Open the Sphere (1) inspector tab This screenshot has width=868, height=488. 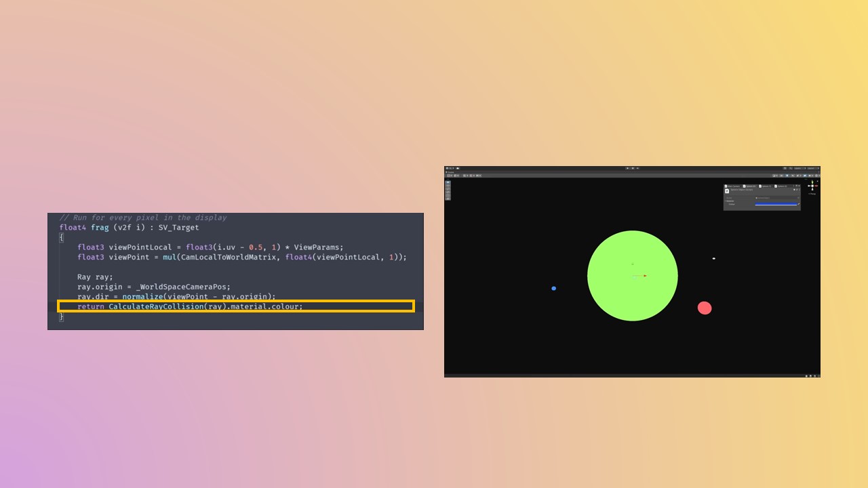[x=765, y=186]
